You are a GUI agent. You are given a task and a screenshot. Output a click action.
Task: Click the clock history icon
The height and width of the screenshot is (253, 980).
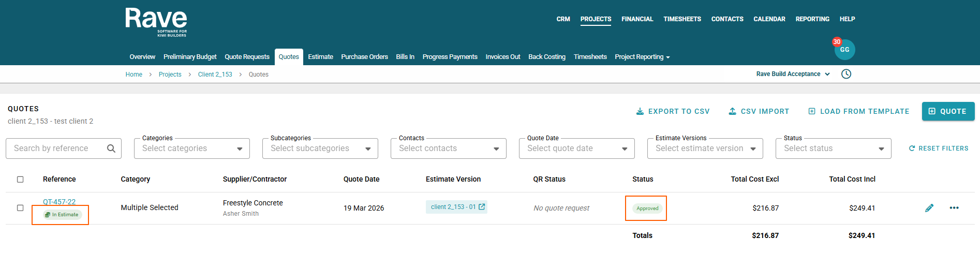point(846,74)
